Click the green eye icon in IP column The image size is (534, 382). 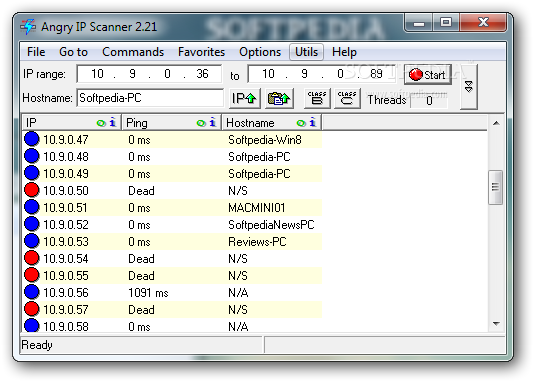coord(101,123)
